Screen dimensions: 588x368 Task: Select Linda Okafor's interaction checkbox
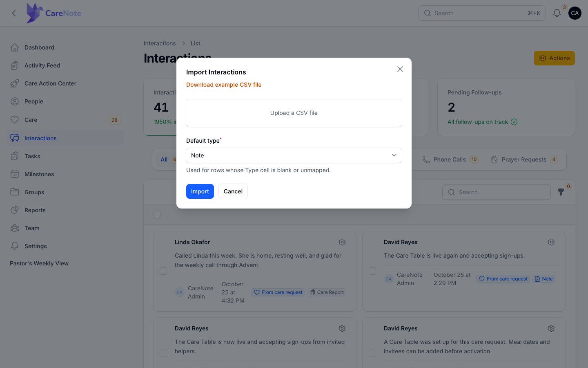pyautogui.click(x=163, y=271)
